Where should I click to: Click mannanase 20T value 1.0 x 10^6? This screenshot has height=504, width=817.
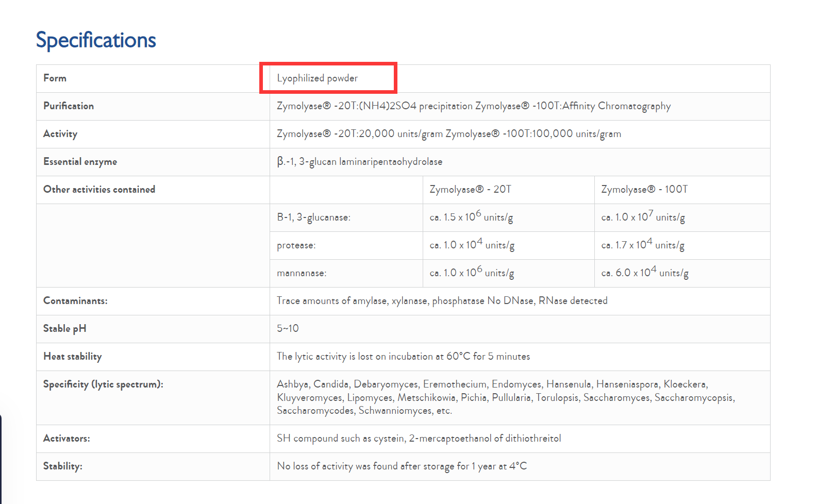point(472,272)
